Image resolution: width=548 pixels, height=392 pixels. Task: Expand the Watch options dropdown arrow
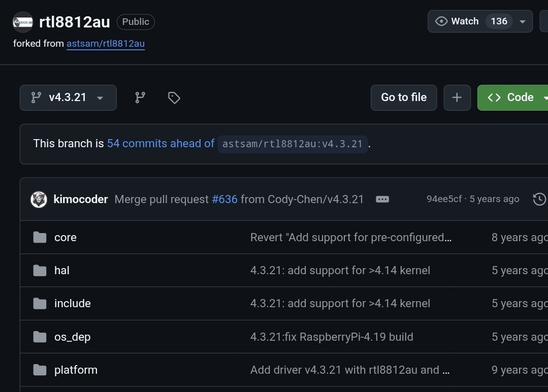522,21
